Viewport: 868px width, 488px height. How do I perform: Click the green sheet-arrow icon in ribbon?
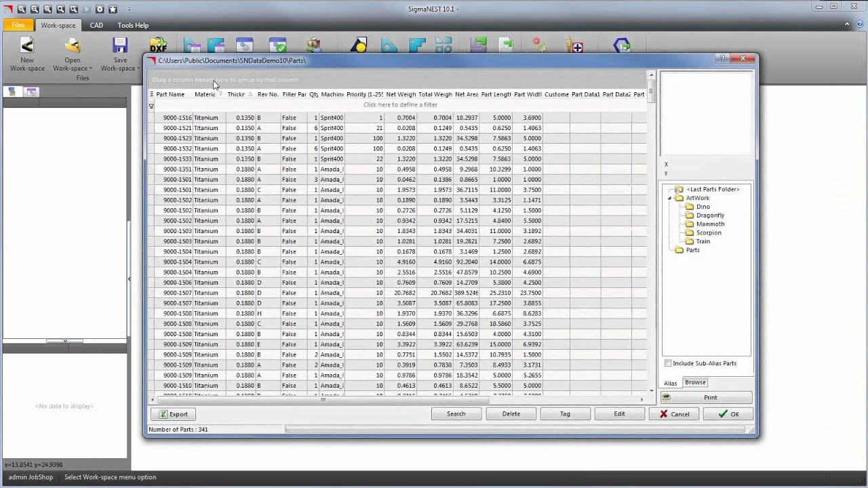click(507, 45)
